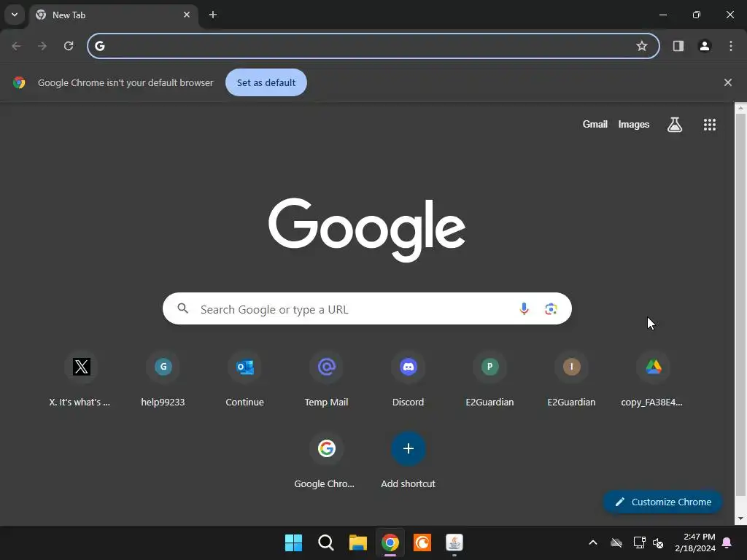Open the Images link
The image size is (747, 560).
pos(634,124)
